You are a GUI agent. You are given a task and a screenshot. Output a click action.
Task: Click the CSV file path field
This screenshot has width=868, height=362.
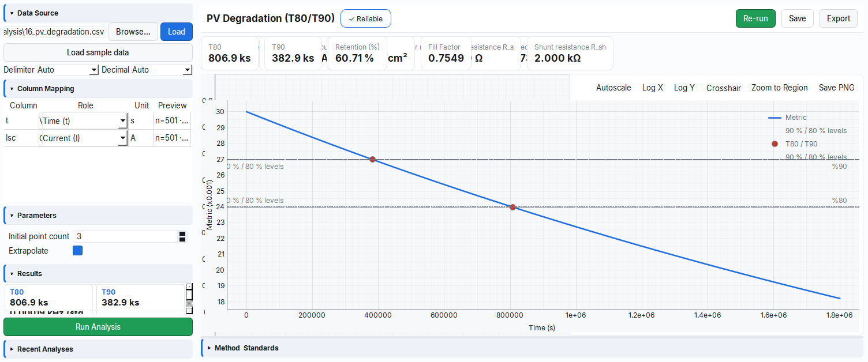(x=55, y=32)
